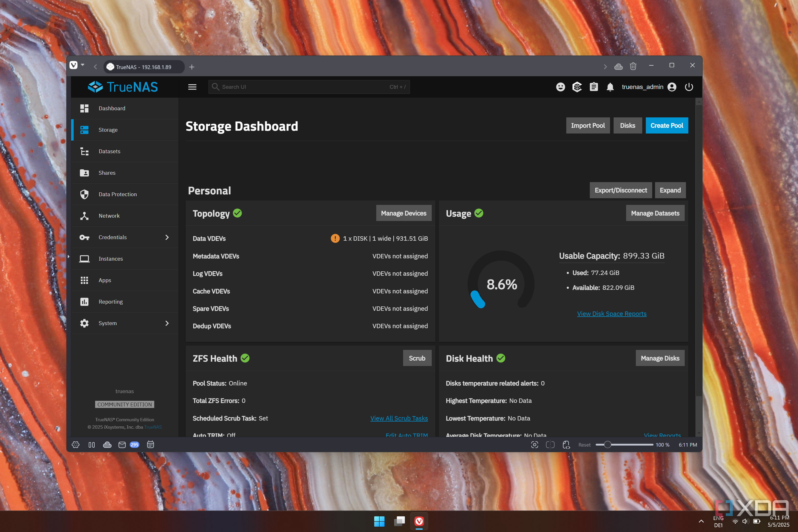Click the page zoom slider handle
Screen dimensions: 798x532
click(x=608, y=445)
